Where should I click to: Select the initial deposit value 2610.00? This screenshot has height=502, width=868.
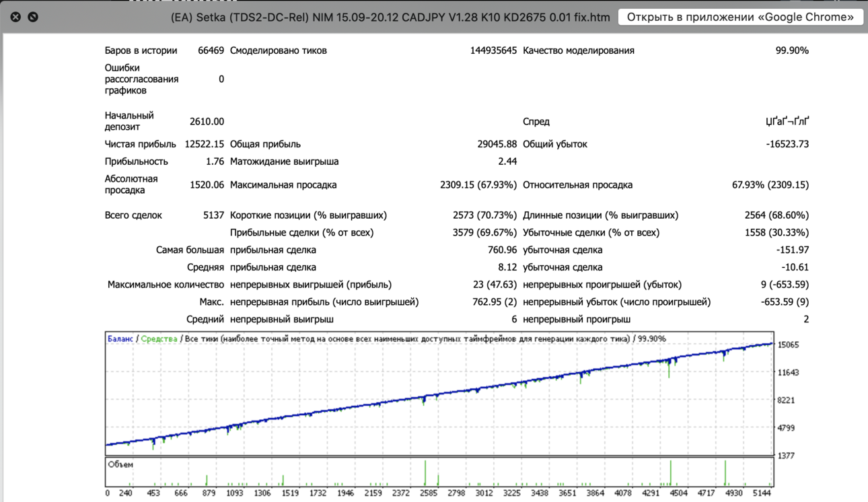[207, 122]
